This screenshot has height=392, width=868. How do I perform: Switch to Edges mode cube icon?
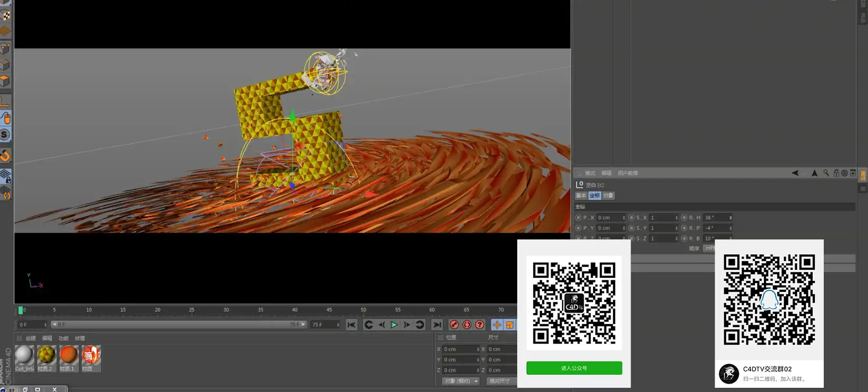5,65
